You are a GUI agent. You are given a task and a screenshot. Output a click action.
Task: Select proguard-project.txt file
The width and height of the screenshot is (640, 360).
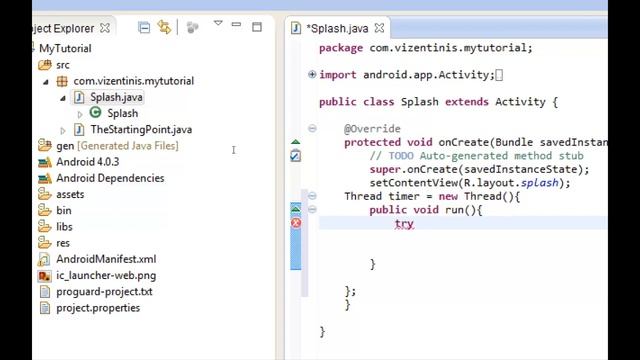pos(104,291)
